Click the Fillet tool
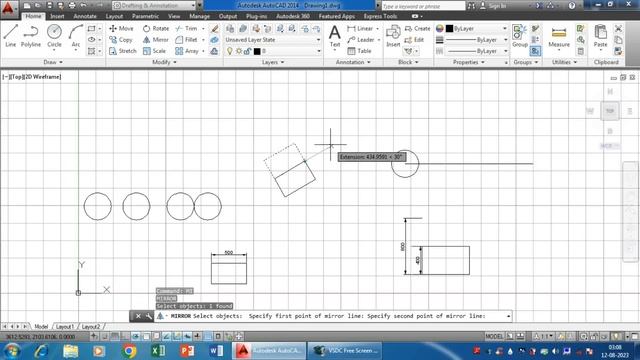This screenshot has height=360, width=640. pos(186,40)
